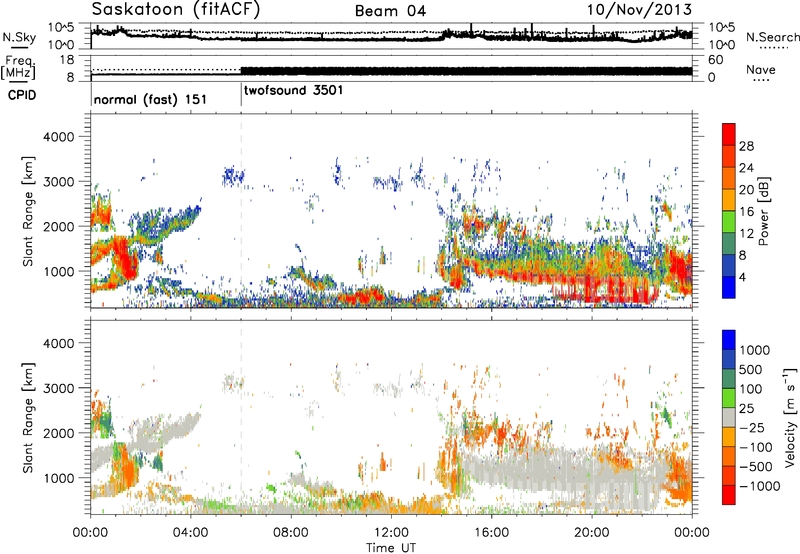Click the "Time UT" axis title

click(x=391, y=548)
